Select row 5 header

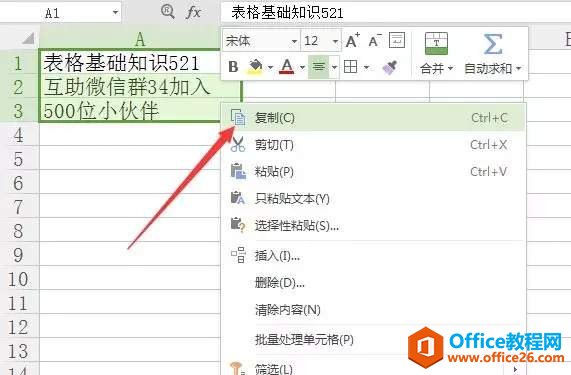coord(19,159)
